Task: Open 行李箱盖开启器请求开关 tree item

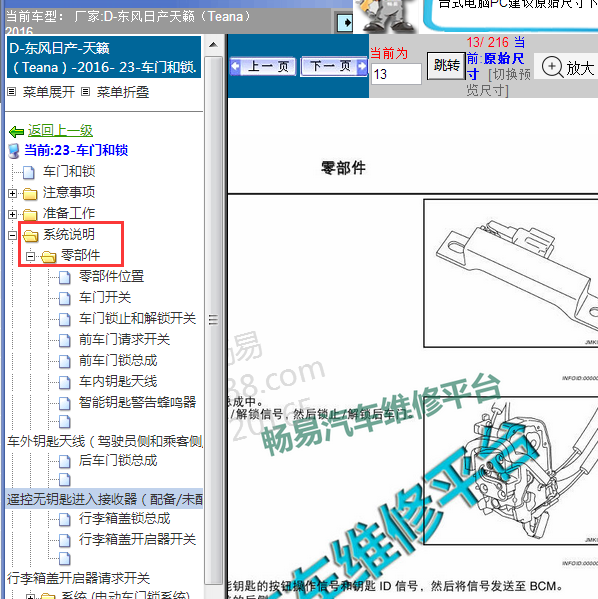Action: [x=78, y=578]
